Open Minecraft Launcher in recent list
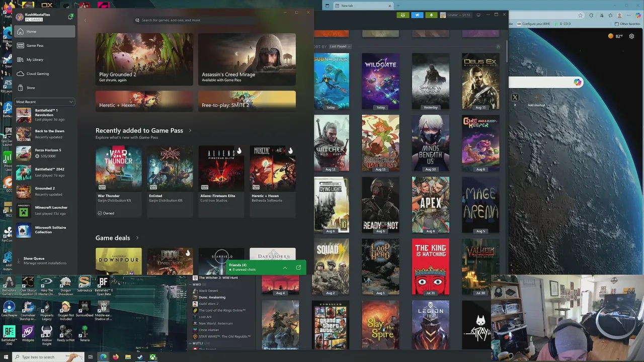 [45, 210]
